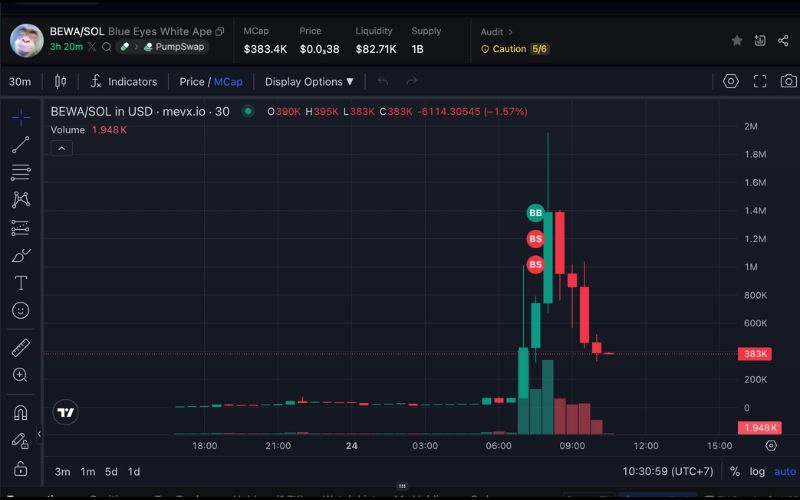Take a chart snapshot with camera icon
This screenshot has height=500, width=800.
pos(788,82)
